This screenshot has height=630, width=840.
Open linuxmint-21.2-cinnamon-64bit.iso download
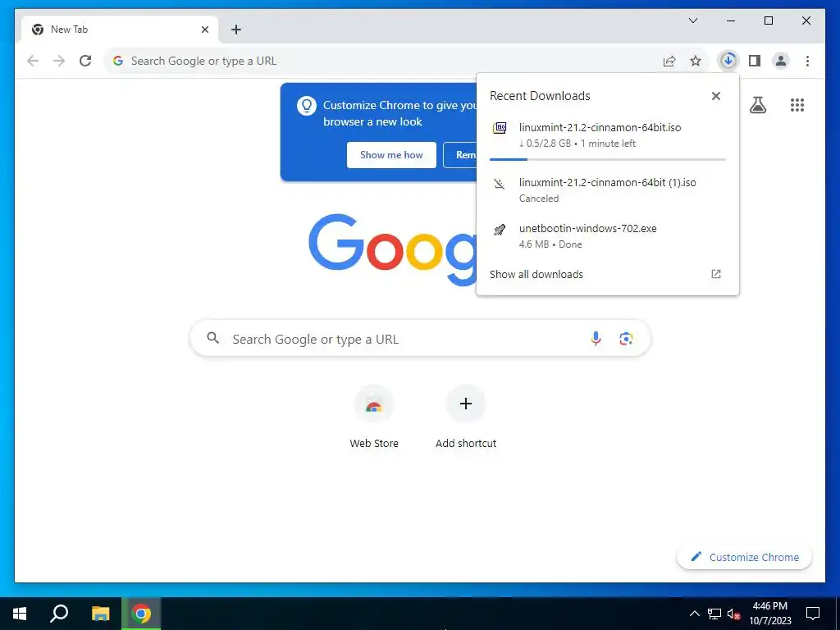(x=608, y=135)
